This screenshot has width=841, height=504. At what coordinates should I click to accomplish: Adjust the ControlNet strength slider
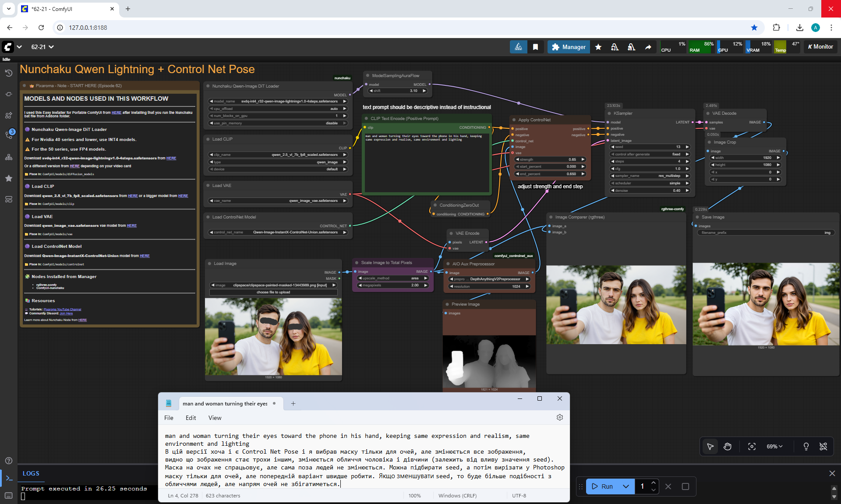point(551,159)
